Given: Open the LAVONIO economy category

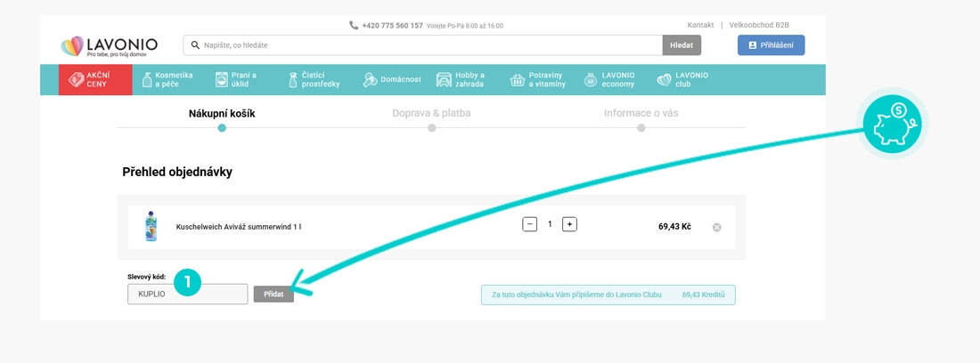Looking at the screenshot, I should point(610,80).
